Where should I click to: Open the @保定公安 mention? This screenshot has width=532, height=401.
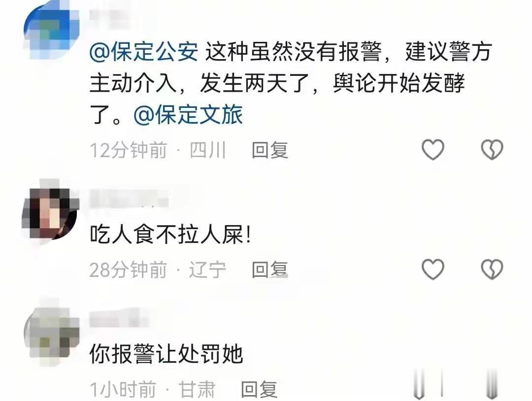point(144,52)
